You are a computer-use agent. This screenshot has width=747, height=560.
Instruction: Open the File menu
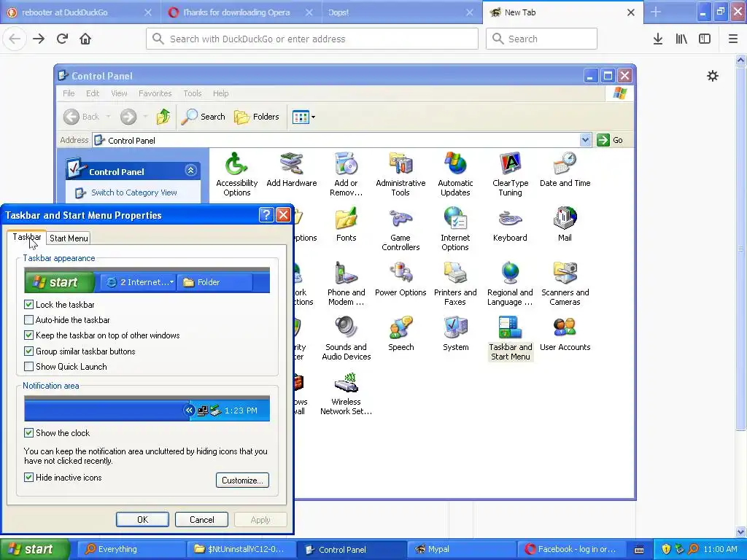(69, 93)
